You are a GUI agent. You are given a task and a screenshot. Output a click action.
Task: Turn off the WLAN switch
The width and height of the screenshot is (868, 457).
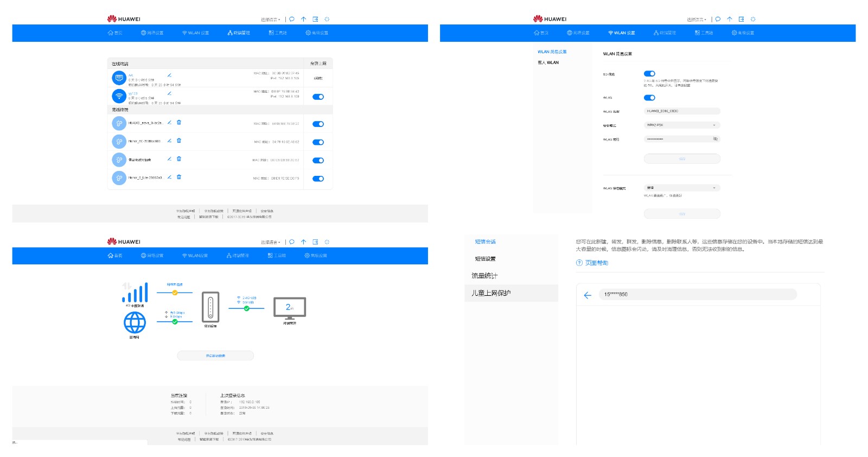click(x=649, y=98)
